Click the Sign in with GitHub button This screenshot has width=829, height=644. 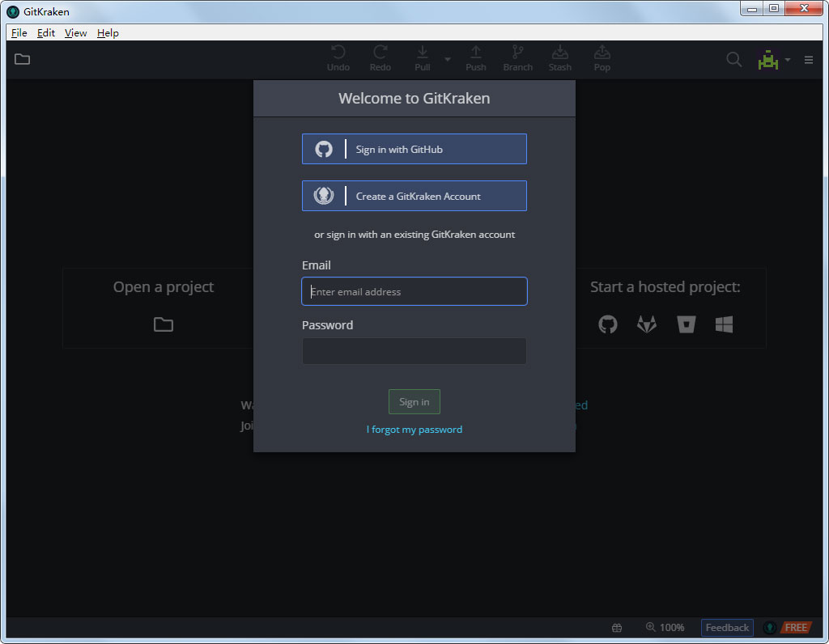tap(414, 149)
